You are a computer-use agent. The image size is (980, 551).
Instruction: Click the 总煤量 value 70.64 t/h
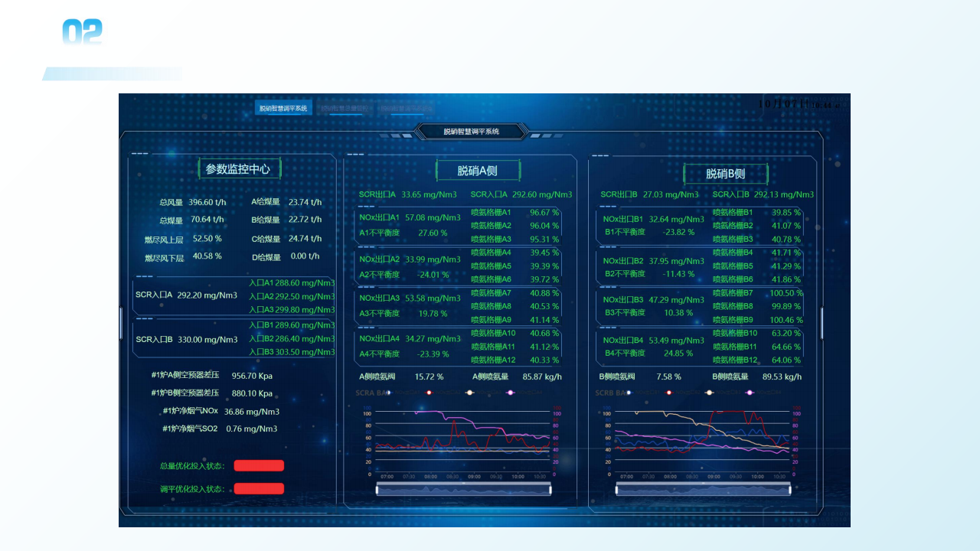coord(207,220)
